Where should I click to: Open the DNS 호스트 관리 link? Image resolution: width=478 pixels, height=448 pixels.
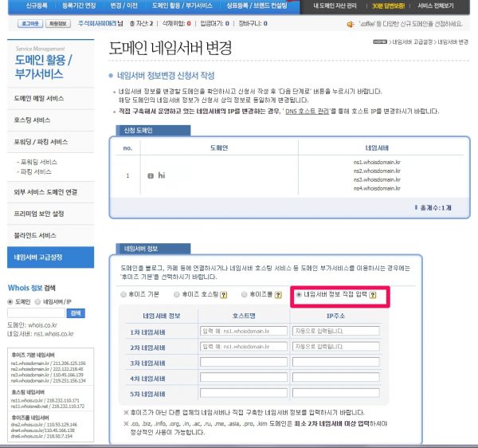[307, 112]
